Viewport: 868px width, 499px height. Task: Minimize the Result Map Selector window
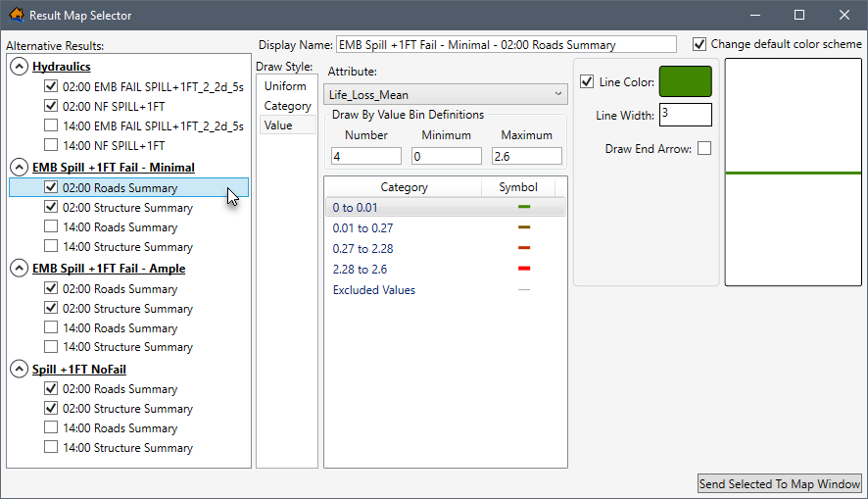(x=755, y=15)
